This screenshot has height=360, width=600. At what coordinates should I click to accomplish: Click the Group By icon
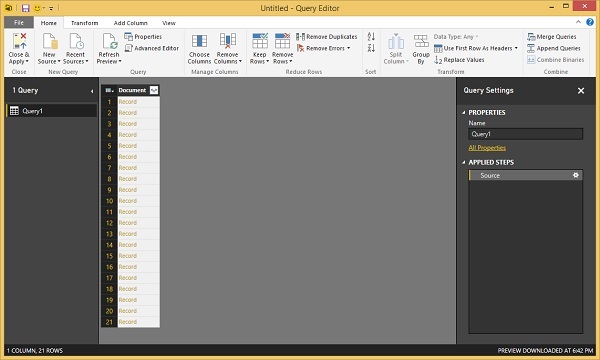[x=421, y=41]
